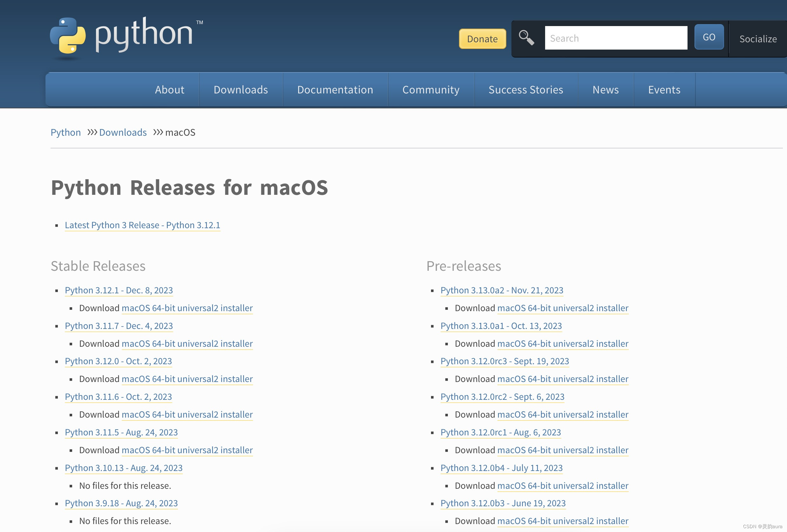Screen dimensions: 787x532
Task: Open the Socialize menu
Action: pos(757,39)
